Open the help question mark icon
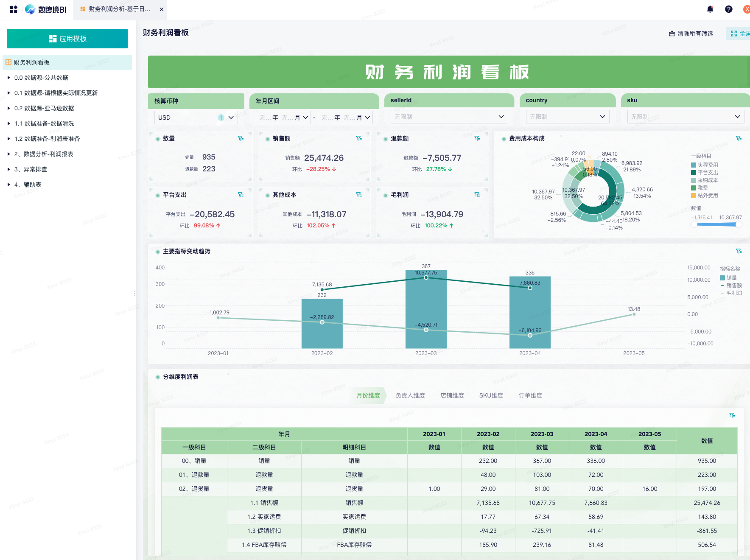Image resolution: width=750 pixels, height=560 pixels. 729,9
